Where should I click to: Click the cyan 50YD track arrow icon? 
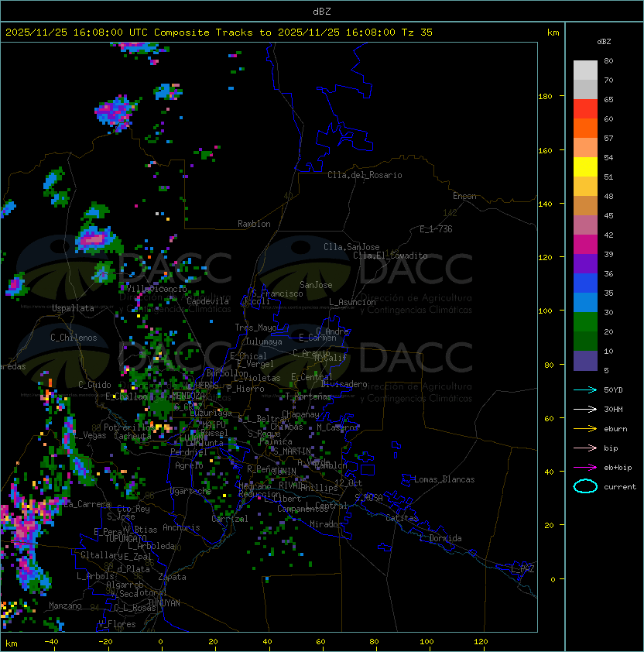[585, 389]
